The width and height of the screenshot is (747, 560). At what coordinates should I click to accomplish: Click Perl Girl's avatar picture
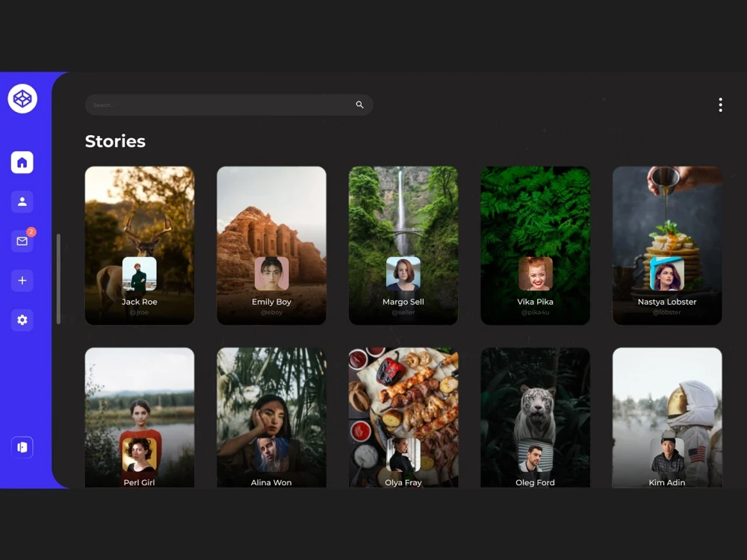140,455
